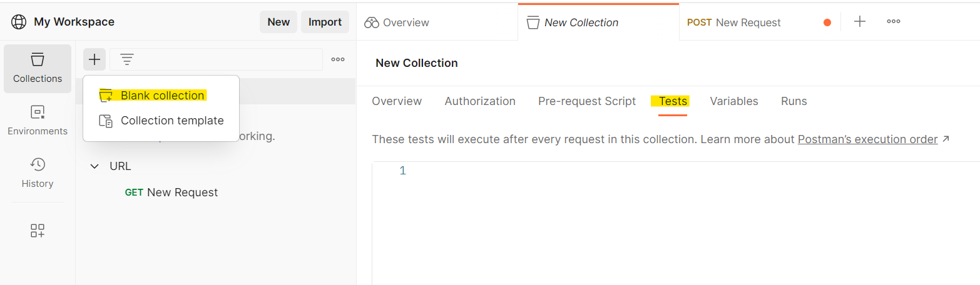The width and height of the screenshot is (980, 285).
Task: Open the configure workspace sidebar grid icon
Action: pyautogui.click(x=38, y=231)
